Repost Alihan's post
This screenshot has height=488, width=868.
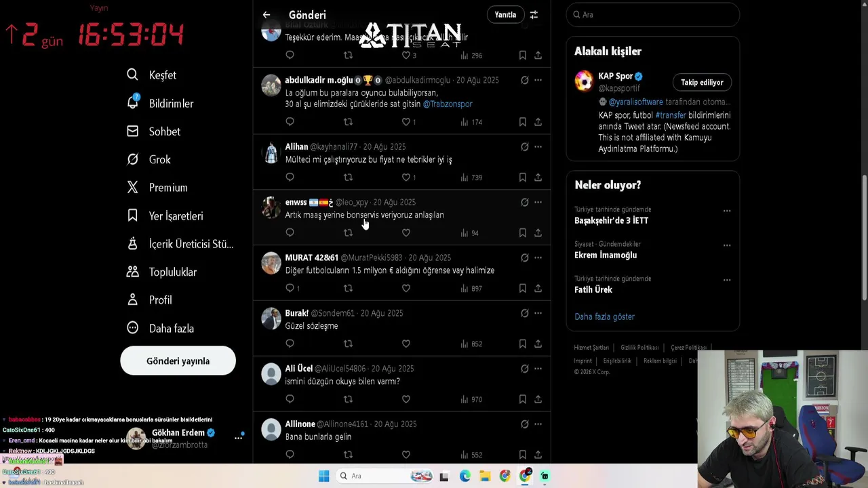[x=348, y=178]
